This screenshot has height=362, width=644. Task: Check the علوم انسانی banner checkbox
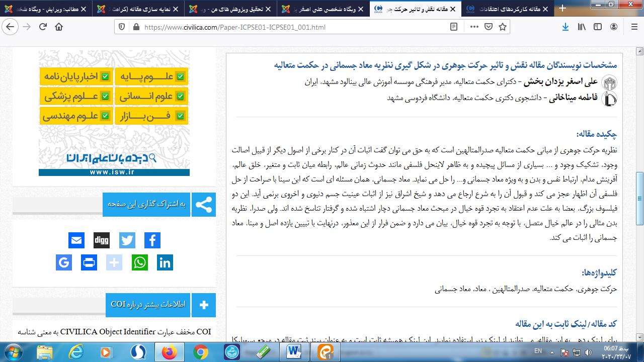coord(180,97)
